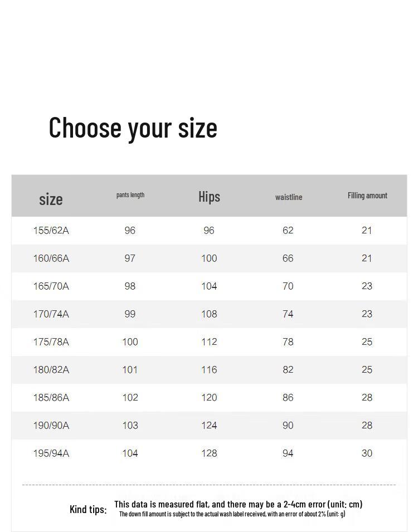Choose size 165/70A in the table
This screenshot has width=418, height=532.
click(51, 286)
